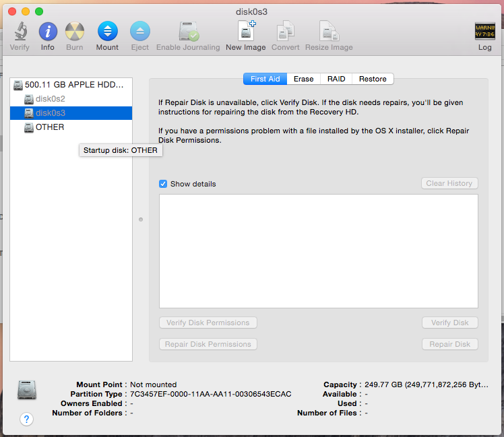Open the Info toolbar icon
Image resolution: width=504 pixels, height=437 pixels.
click(x=48, y=32)
